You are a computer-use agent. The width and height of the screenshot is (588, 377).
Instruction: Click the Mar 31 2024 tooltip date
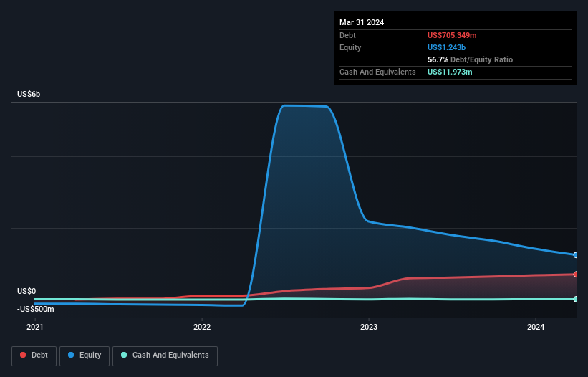click(x=362, y=22)
